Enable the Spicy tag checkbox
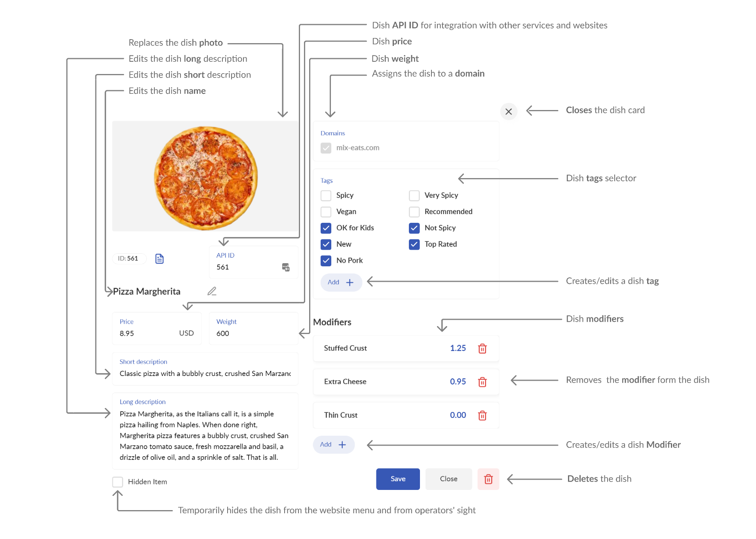 point(326,195)
